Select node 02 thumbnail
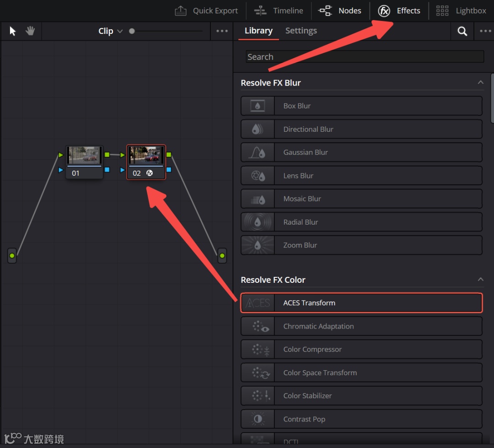Screen dimensions: 494x448 (145, 155)
